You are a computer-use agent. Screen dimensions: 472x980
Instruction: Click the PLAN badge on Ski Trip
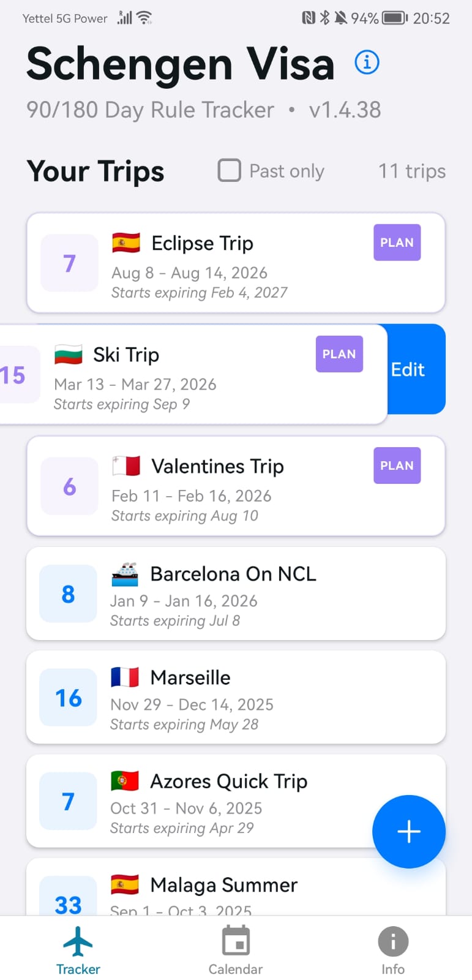pos(339,354)
